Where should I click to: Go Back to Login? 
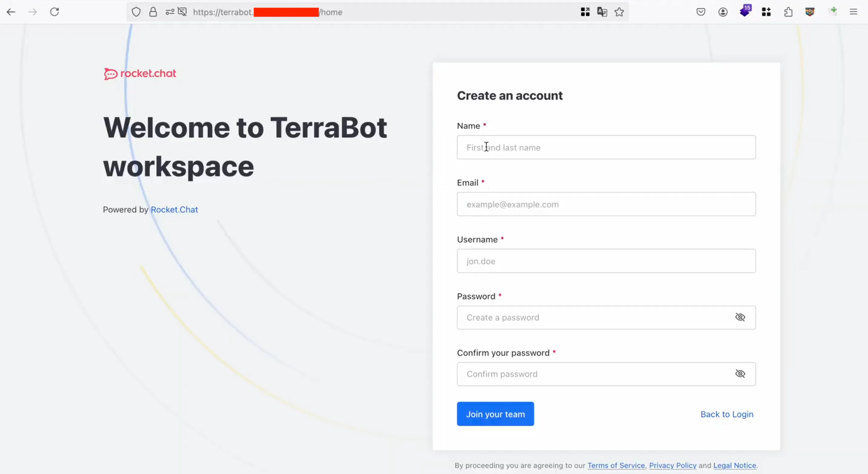pos(726,414)
